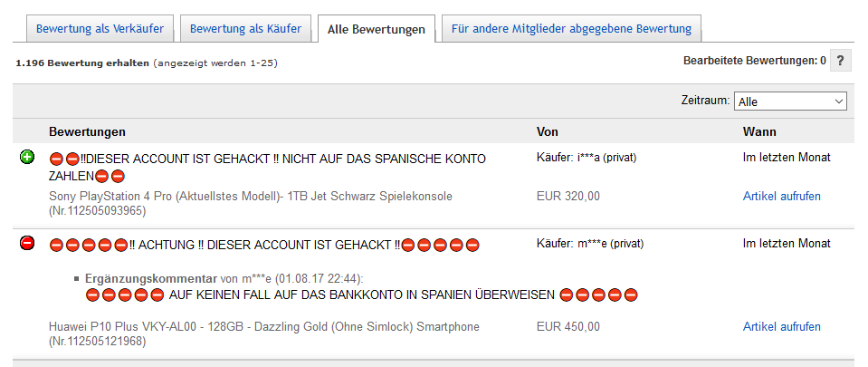The image size is (868, 367).
Task: Click the Von column header
Action: tap(548, 131)
